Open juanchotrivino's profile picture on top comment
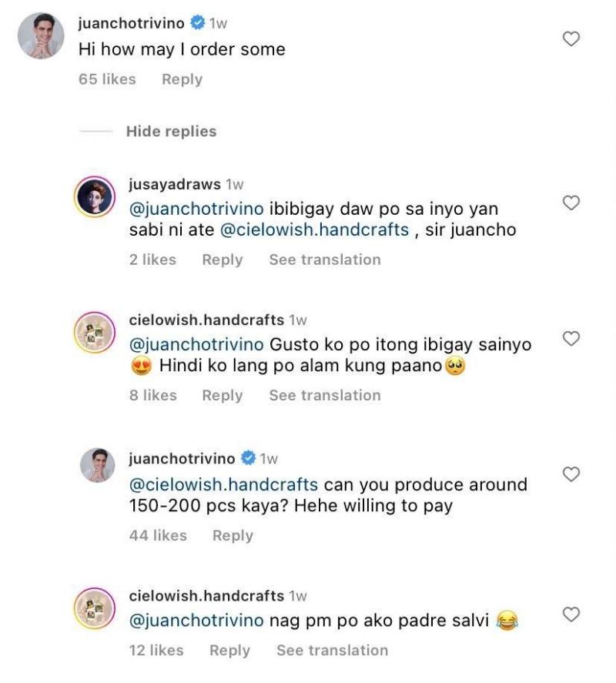Viewport: 616px width, 683px height. [x=41, y=36]
